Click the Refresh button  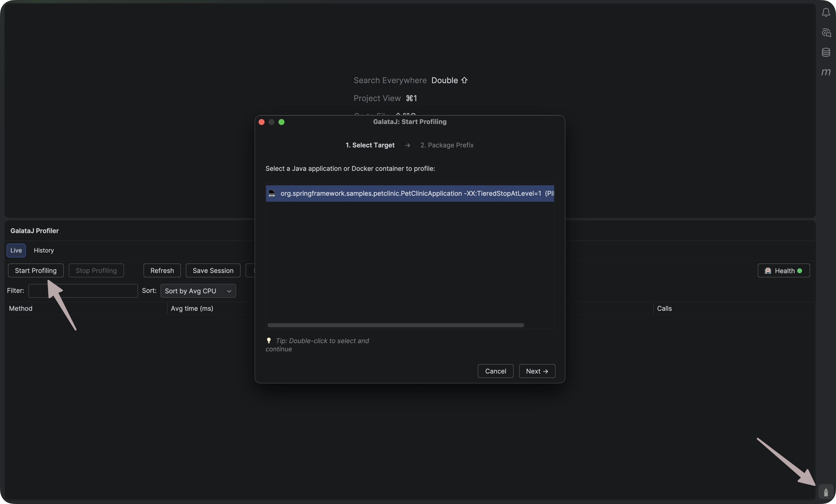coord(162,270)
